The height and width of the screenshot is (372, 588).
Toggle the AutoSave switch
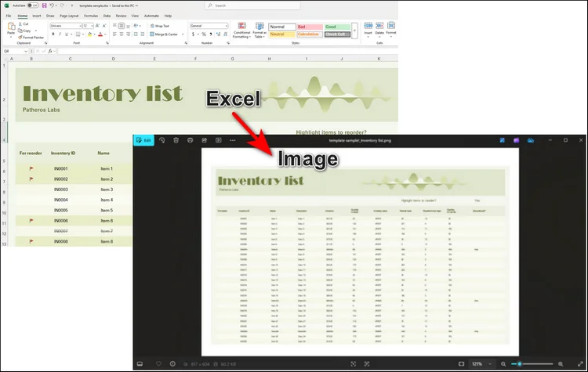pyautogui.click(x=33, y=5)
